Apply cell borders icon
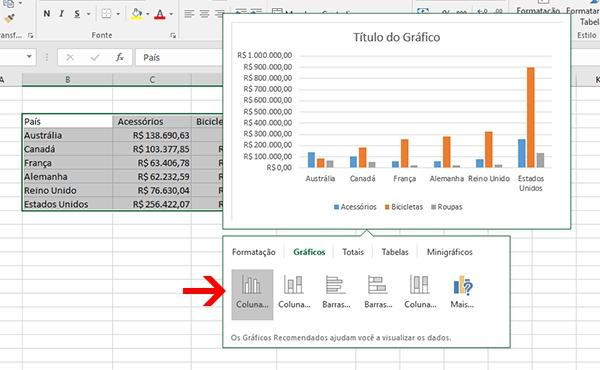This screenshot has width=600, height=370. [106, 14]
